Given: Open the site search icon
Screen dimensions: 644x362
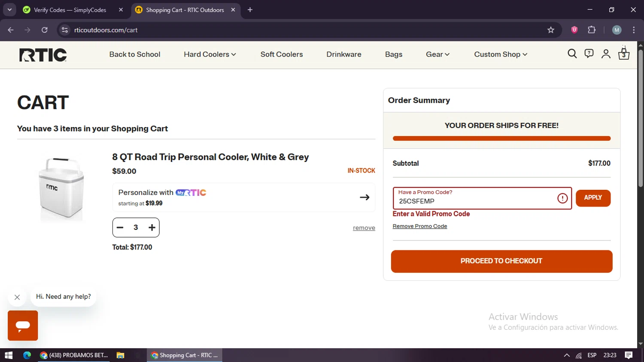Looking at the screenshot, I should pos(572,54).
